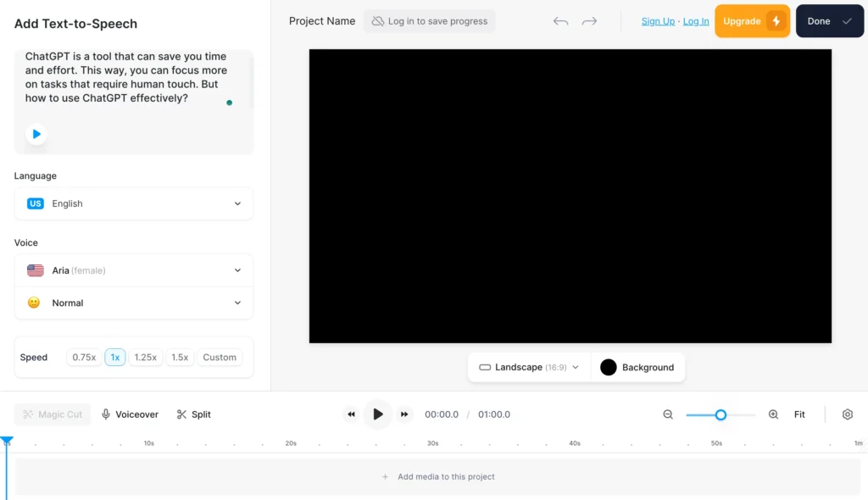The height and width of the screenshot is (500, 868).
Task: Click Add media to this project
Action: pyautogui.click(x=437, y=476)
